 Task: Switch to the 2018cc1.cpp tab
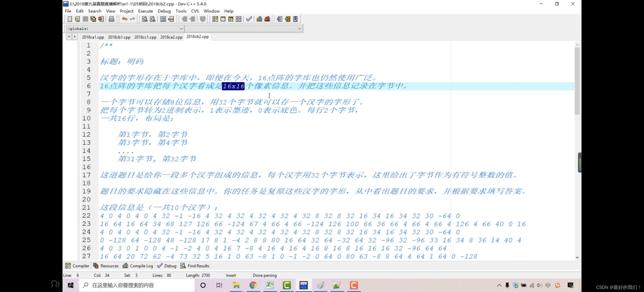coord(145,37)
